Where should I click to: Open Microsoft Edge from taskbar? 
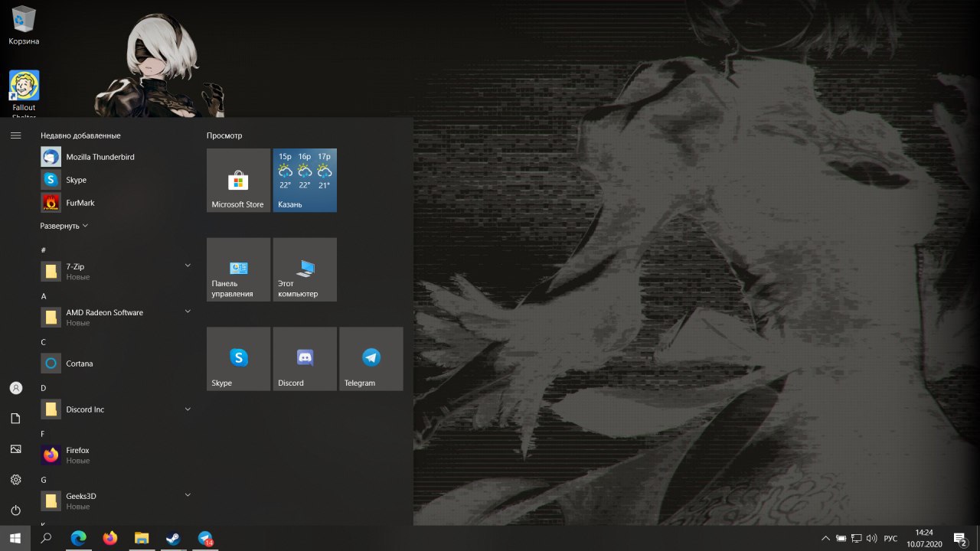coord(78,538)
